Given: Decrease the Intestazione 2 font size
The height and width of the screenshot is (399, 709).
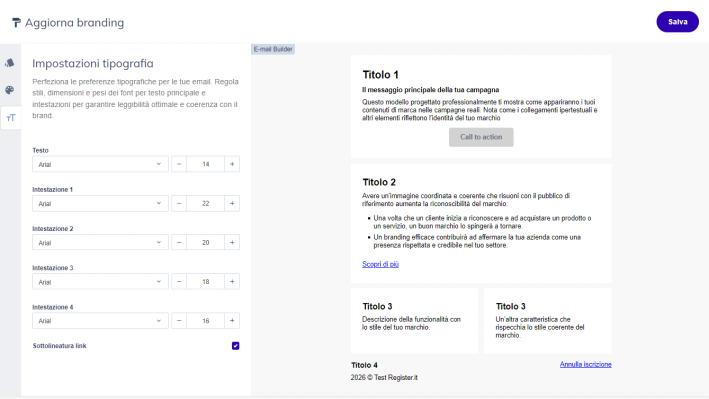Looking at the screenshot, I should (x=179, y=242).
